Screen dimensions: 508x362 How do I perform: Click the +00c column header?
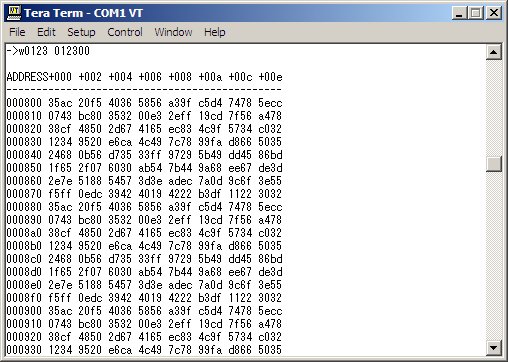240,77
